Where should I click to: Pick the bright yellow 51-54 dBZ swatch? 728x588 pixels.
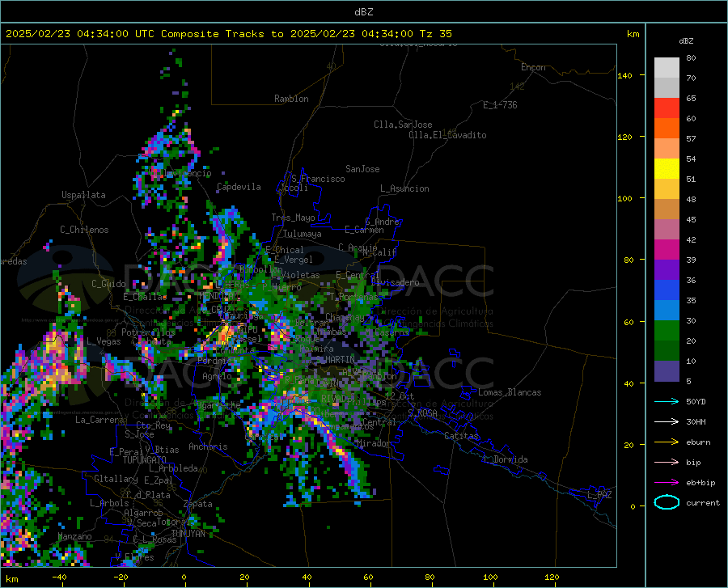tap(667, 169)
